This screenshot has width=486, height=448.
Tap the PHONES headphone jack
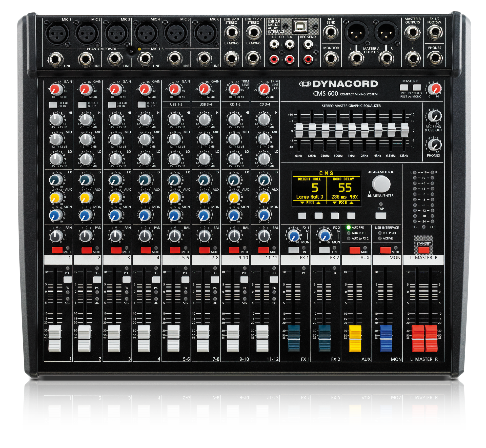[435, 59]
